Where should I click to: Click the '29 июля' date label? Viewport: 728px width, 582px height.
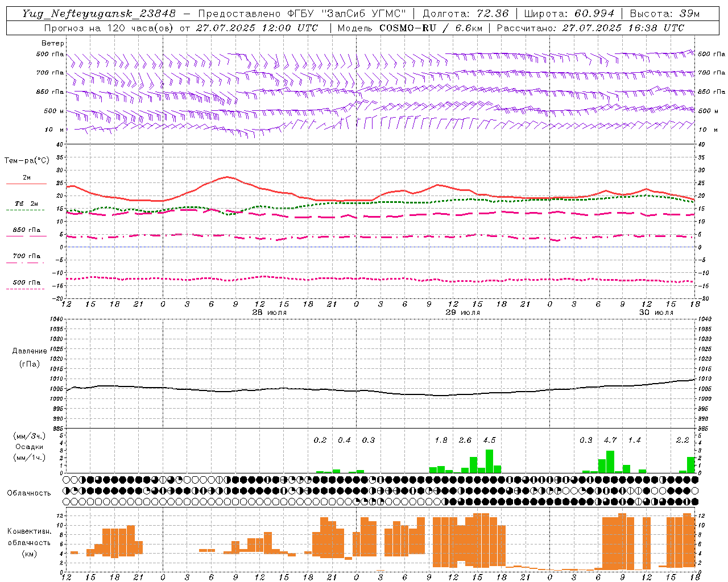(463, 313)
